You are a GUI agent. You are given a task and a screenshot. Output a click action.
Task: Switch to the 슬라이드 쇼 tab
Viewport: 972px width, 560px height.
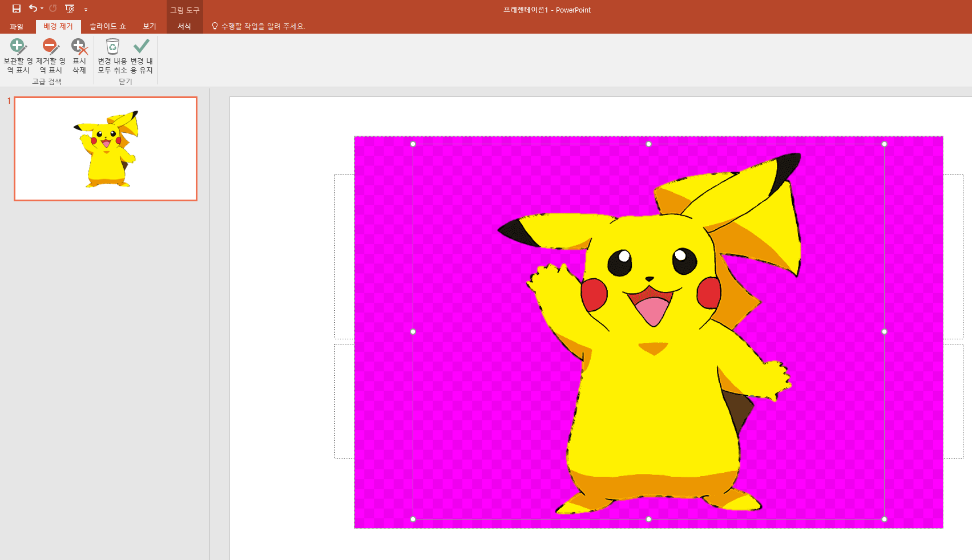[107, 26]
